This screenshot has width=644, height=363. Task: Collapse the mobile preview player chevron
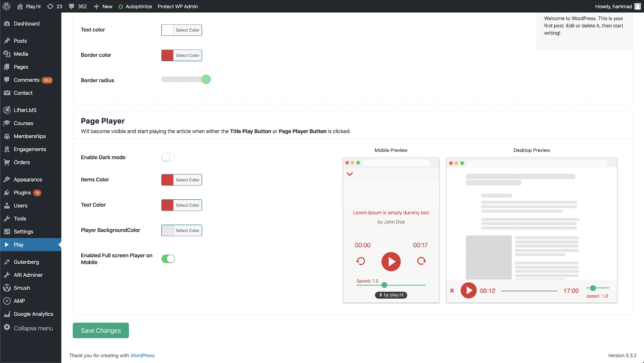click(350, 174)
